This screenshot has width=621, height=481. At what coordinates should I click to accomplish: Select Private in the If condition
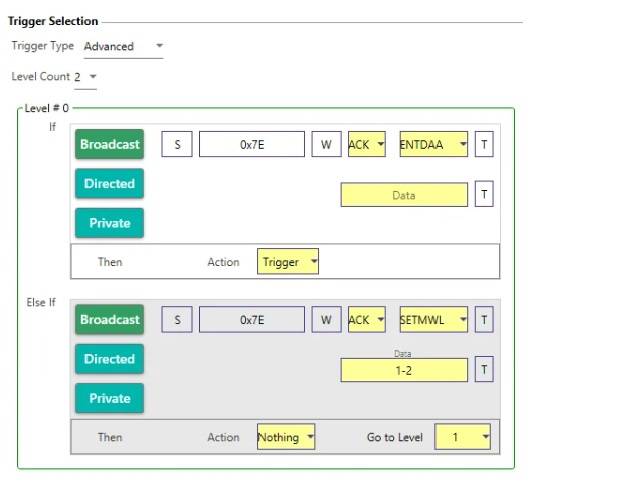point(109,223)
